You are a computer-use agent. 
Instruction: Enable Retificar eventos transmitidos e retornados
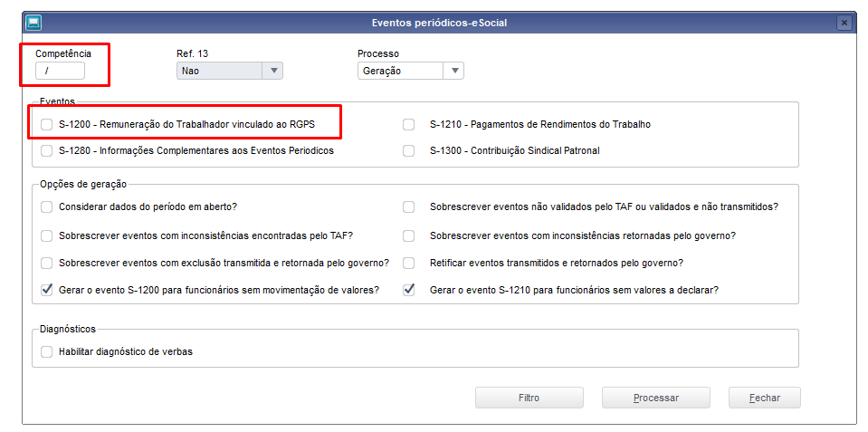(x=408, y=263)
